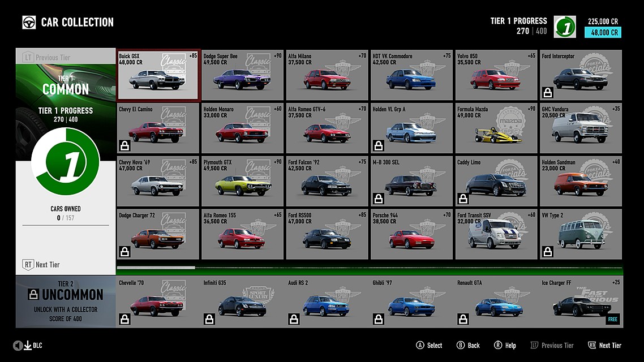
Task: Click the lock icon beside Tier 2 Uncommon
Action: pos(33,295)
